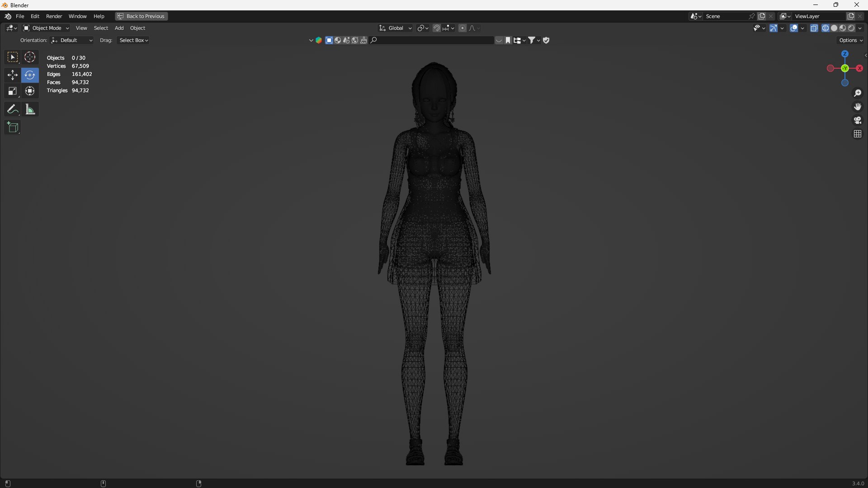Switch to solid viewport shading
868x488 pixels.
pyautogui.click(x=834, y=28)
